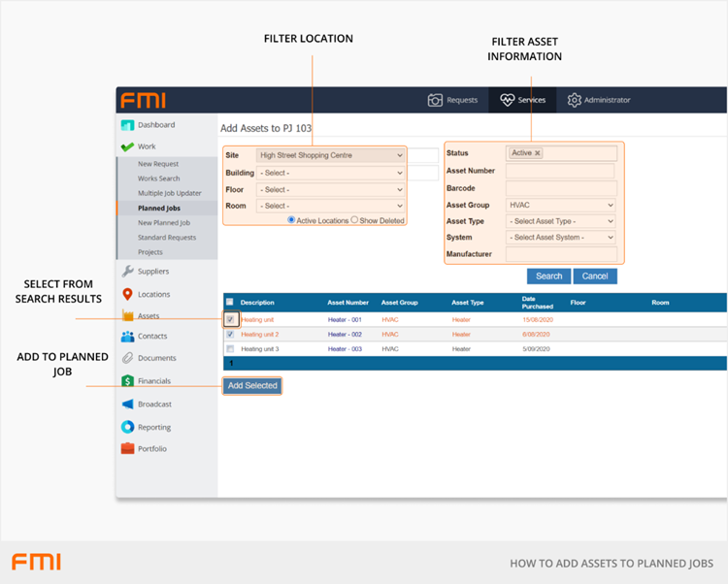The height and width of the screenshot is (584, 728).
Task: Remove the Active status tag
Action: coord(538,153)
